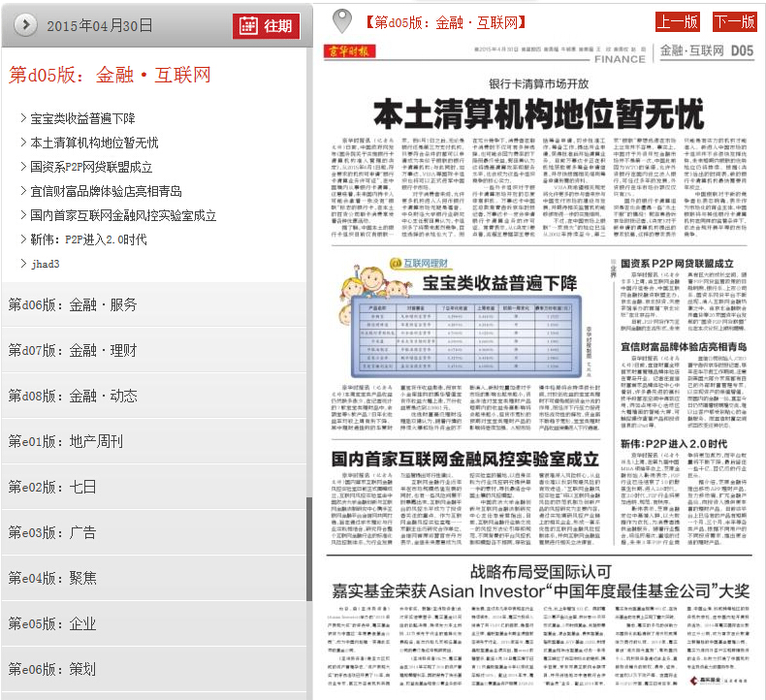766x700 pixels.
Task: Click newspaper headline 宝宝类收益普遍下降
Action: 499,283
